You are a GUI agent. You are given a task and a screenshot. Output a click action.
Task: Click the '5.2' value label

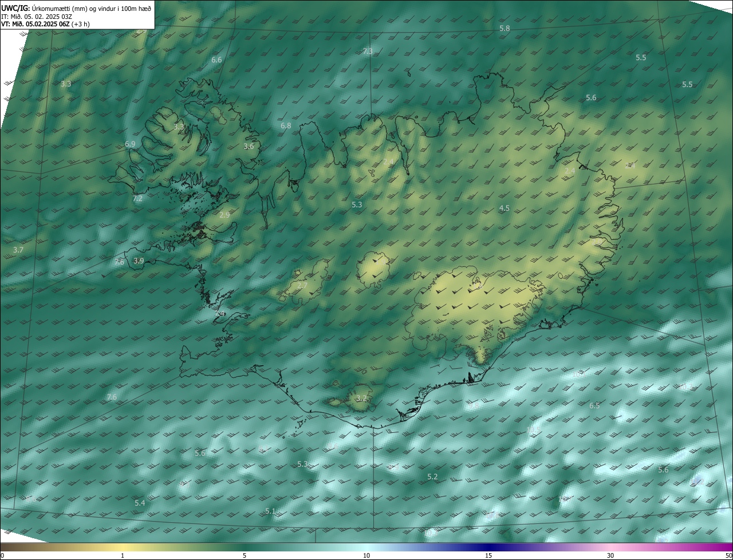[432, 476]
